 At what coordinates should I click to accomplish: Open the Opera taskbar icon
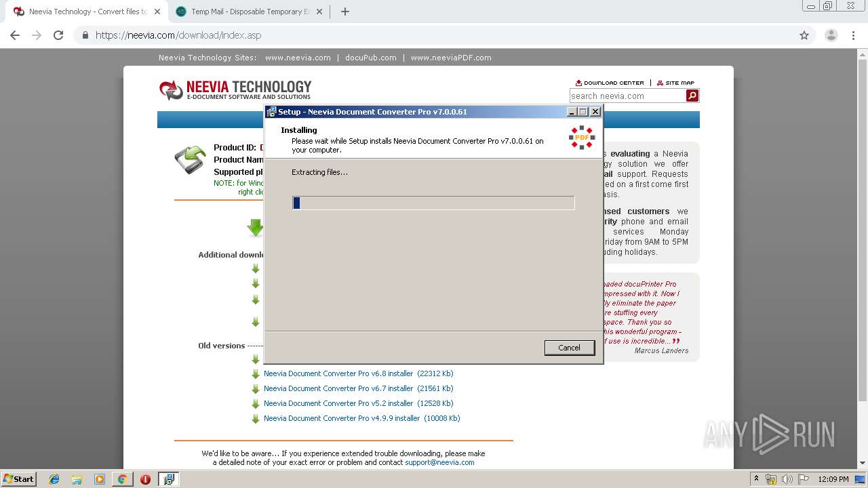click(145, 479)
